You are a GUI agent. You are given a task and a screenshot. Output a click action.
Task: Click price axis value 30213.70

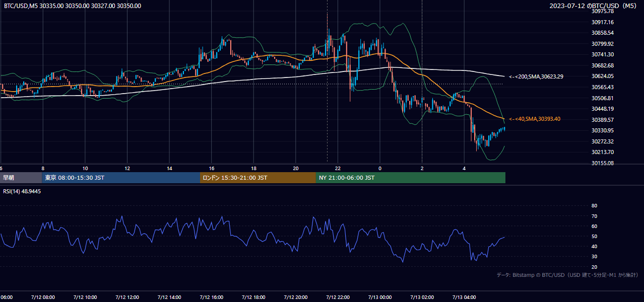point(603,152)
